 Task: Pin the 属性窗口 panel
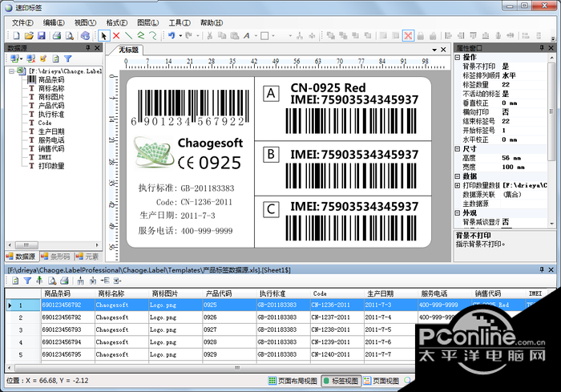(542, 48)
